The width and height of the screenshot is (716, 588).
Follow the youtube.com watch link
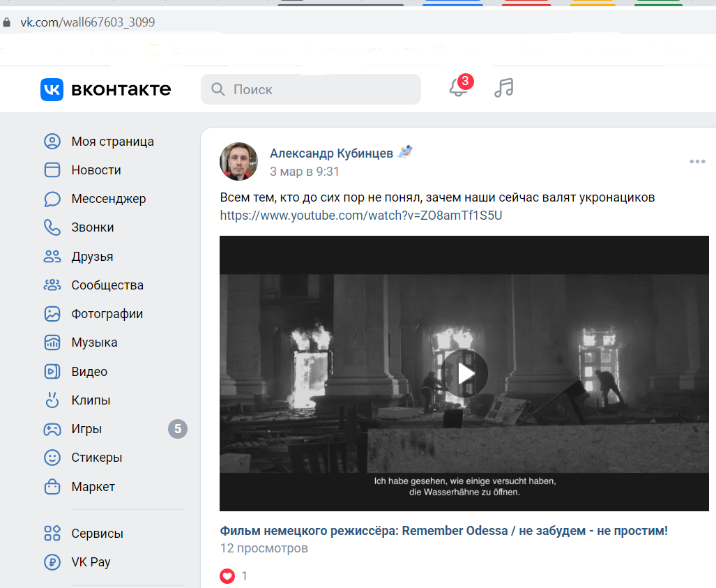(360, 216)
